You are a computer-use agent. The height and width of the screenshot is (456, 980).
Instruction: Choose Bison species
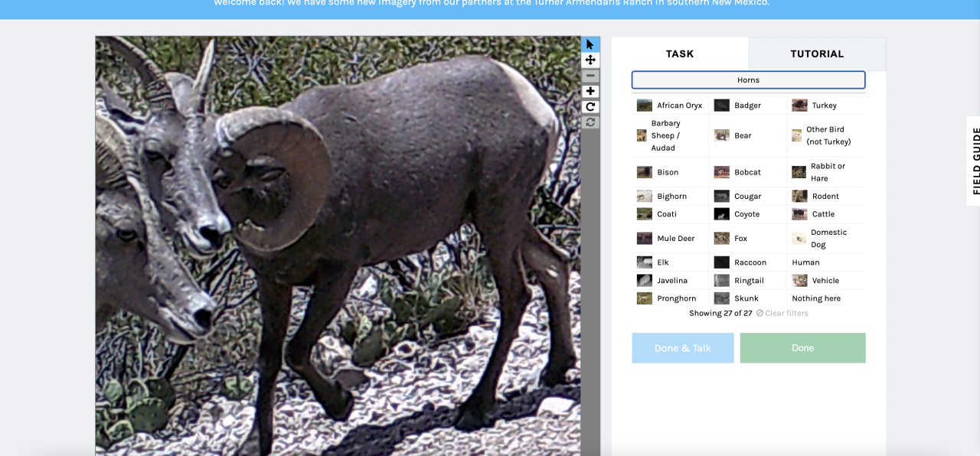(x=671, y=172)
